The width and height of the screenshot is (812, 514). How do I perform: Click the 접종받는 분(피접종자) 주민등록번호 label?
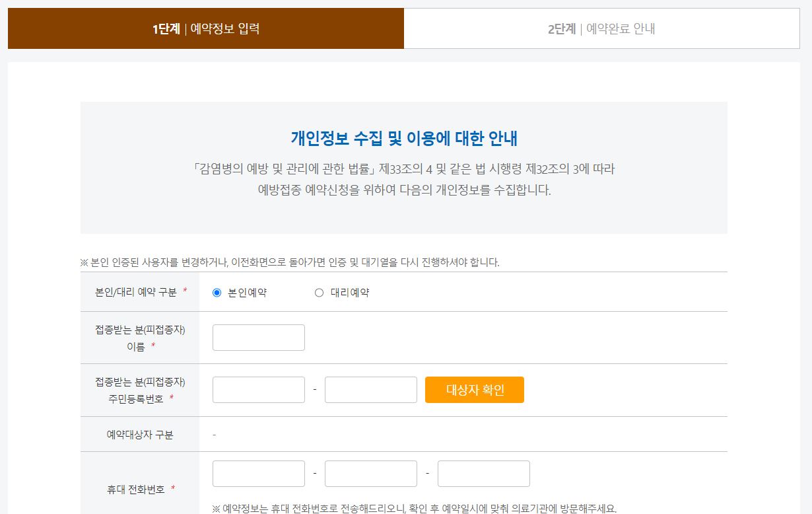click(140, 390)
